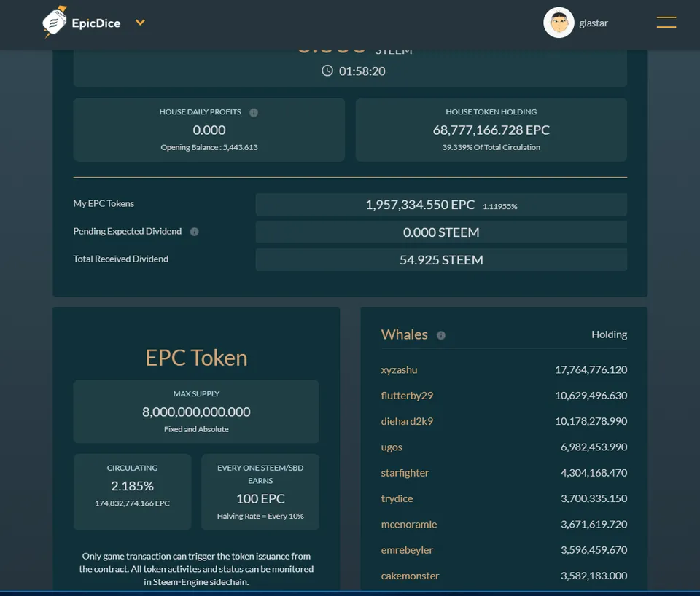Expand the chevron dropdown beside EpicDice

tap(140, 23)
